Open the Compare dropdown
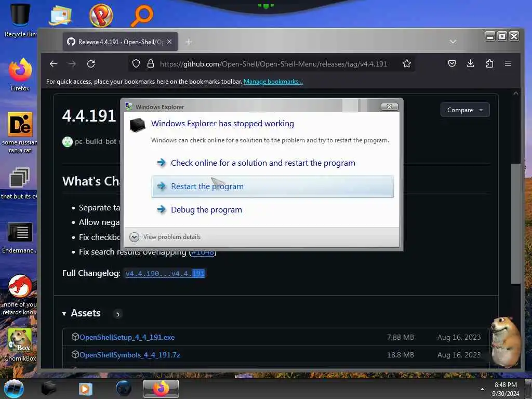The image size is (532, 399). point(465,110)
